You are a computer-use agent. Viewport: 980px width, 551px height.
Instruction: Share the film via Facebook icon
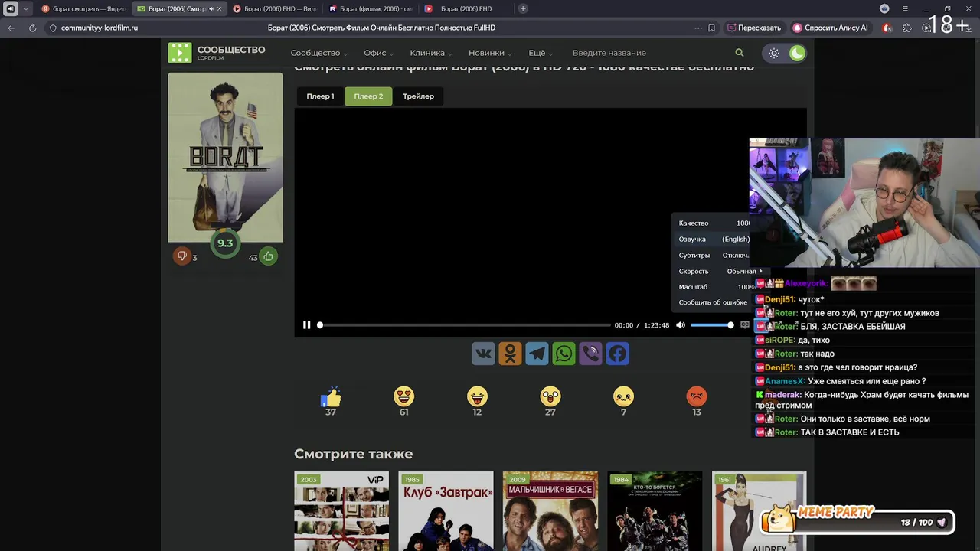point(617,354)
